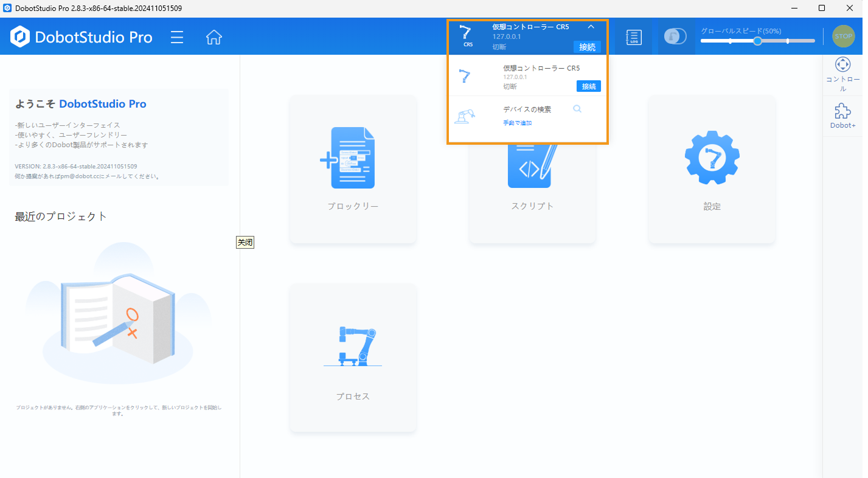Click the VERSION 2.8.3 text line
The height and width of the screenshot is (478, 868).
(x=76, y=166)
